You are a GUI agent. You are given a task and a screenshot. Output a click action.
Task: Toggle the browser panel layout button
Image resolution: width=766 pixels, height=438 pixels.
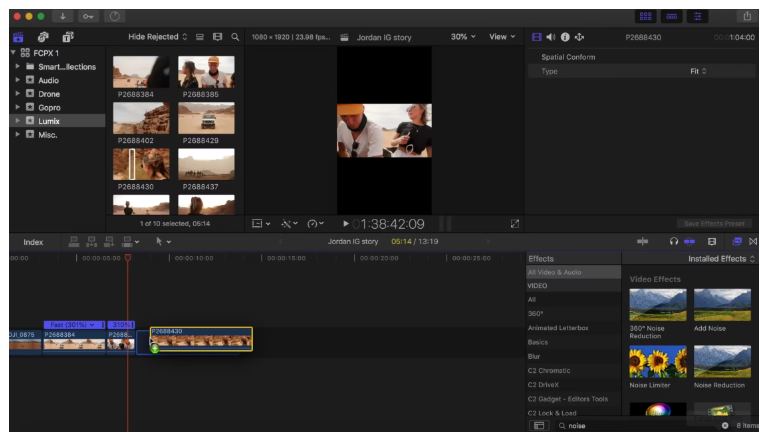[x=645, y=16]
